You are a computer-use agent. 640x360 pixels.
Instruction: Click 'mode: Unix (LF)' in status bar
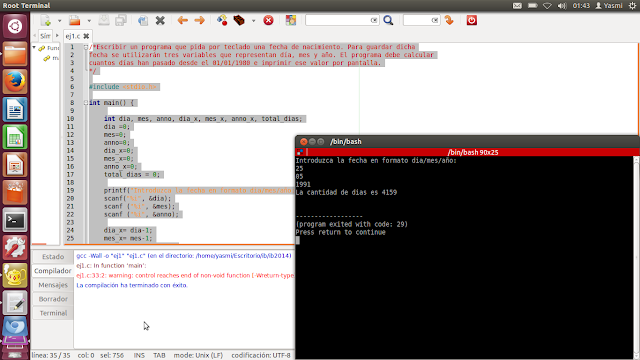tap(198, 356)
